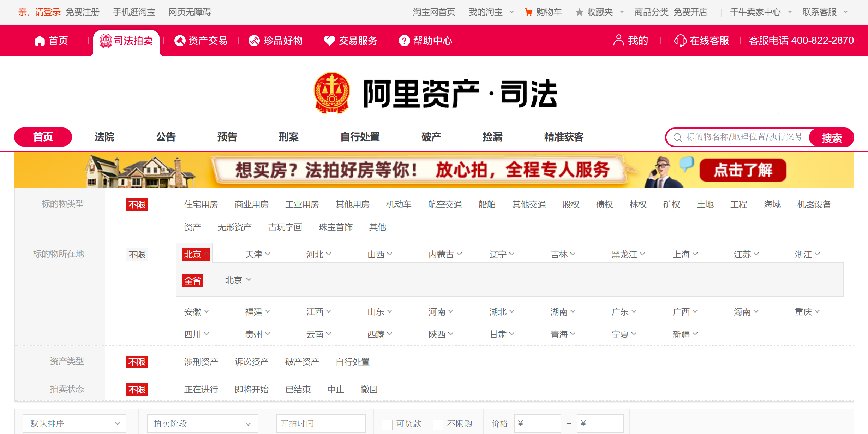Switch to the 预告 tab

[x=227, y=137]
